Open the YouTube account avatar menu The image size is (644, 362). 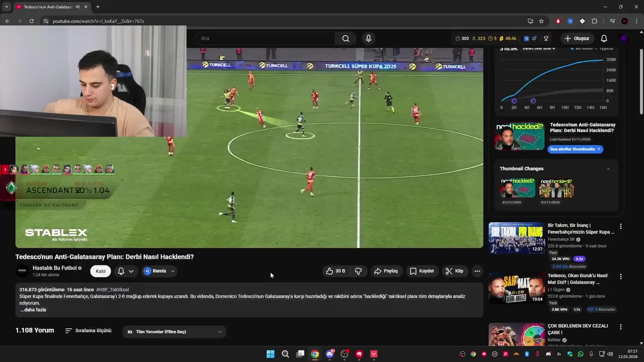click(x=623, y=39)
